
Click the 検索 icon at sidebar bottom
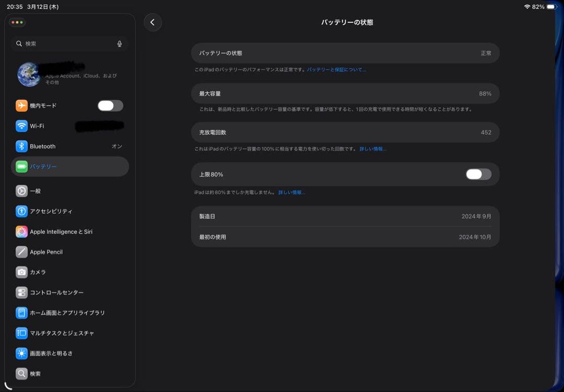click(x=21, y=374)
